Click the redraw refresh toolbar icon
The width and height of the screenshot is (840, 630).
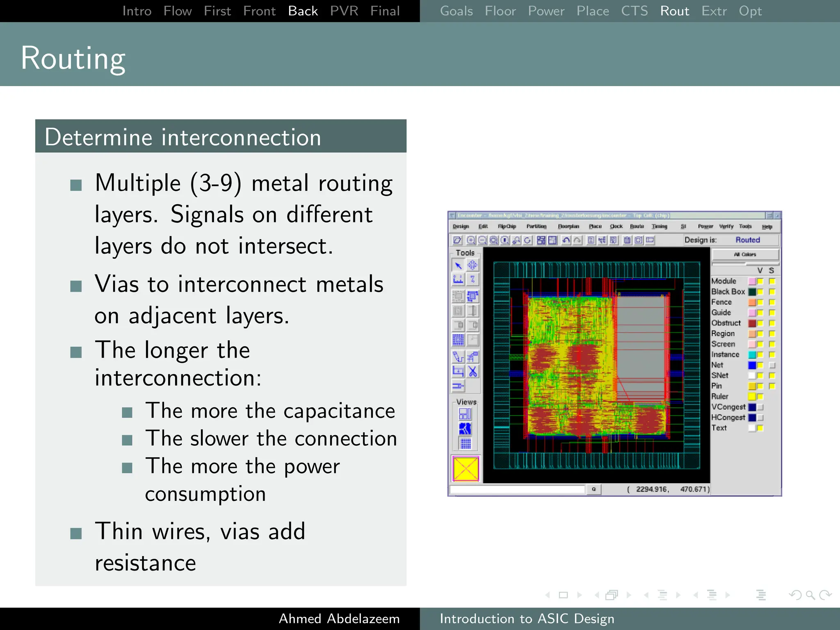point(527,240)
